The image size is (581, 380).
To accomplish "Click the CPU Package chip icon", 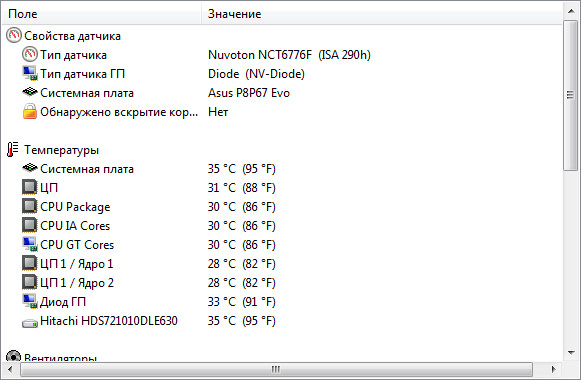I will 30,206.
